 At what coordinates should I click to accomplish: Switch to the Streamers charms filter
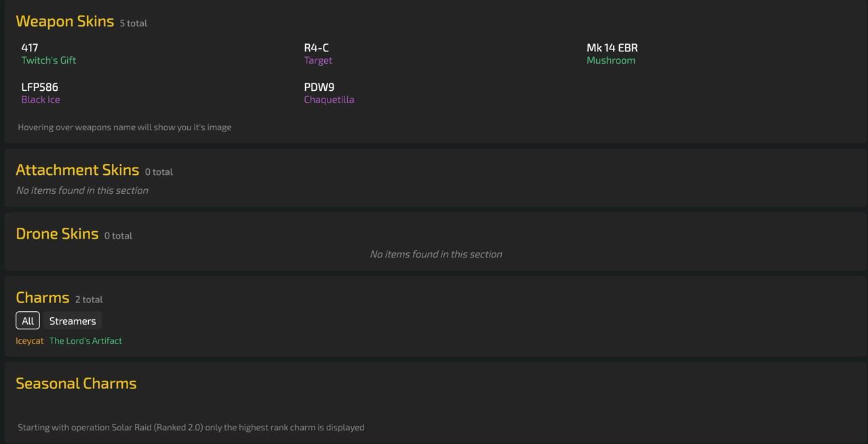(x=73, y=321)
